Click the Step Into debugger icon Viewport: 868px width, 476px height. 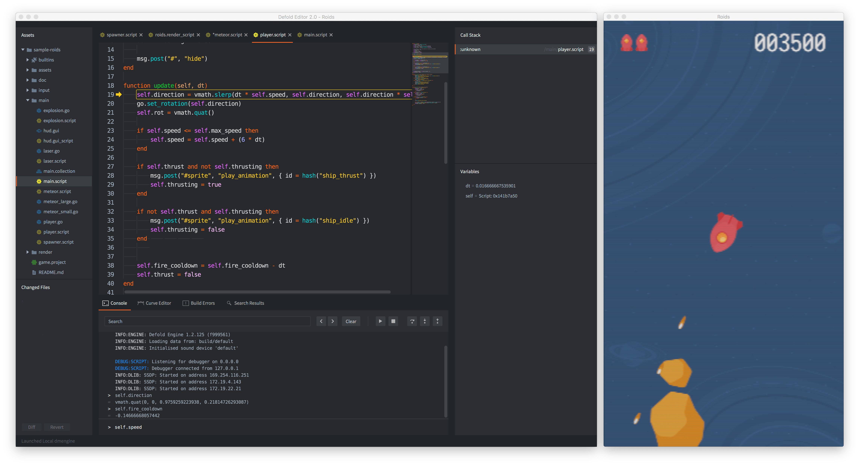(425, 321)
